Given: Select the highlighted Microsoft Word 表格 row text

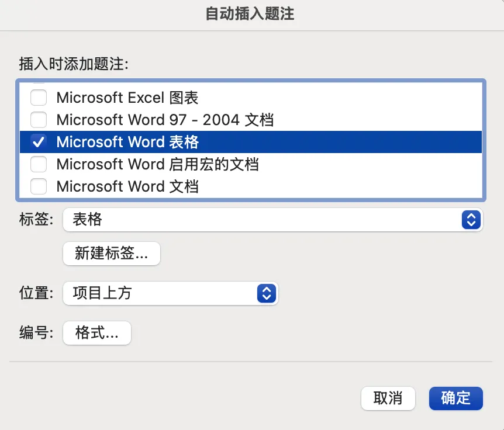Looking at the screenshot, I should [x=127, y=142].
